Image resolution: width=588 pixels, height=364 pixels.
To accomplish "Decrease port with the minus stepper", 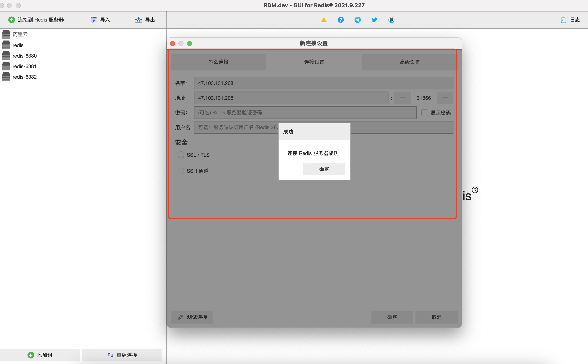I will [x=403, y=98].
